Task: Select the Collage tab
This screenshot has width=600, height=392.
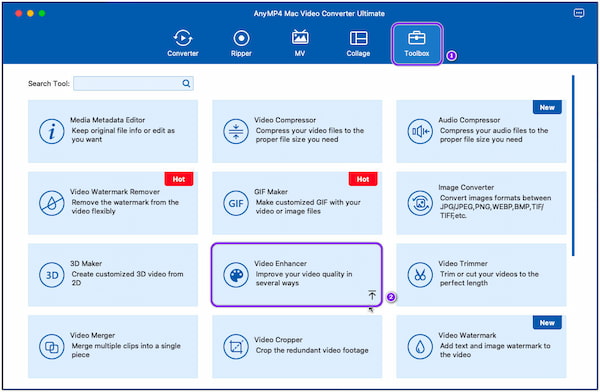Action: click(358, 43)
